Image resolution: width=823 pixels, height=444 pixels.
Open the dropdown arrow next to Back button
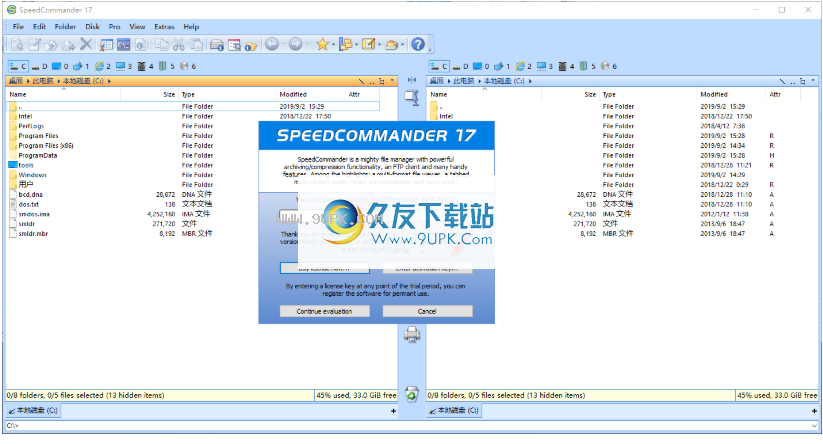(x=283, y=45)
